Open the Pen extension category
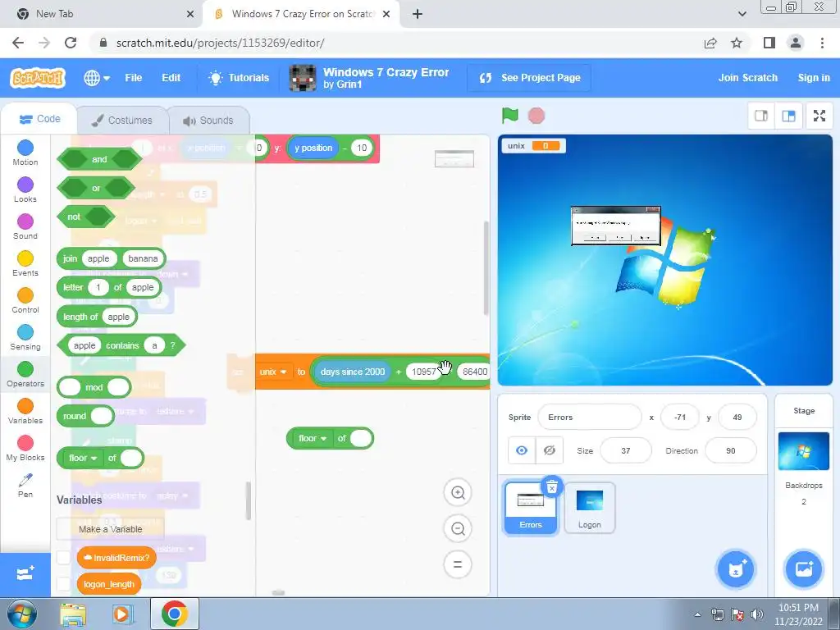This screenshot has width=840, height=630. click(x=25, y=486)
